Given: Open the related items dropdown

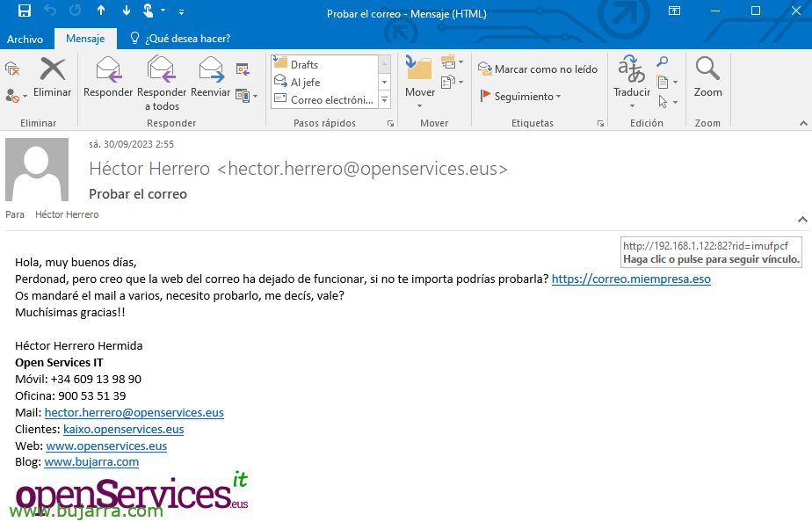Looking at the screenshot, I should (x=667, y=82).
